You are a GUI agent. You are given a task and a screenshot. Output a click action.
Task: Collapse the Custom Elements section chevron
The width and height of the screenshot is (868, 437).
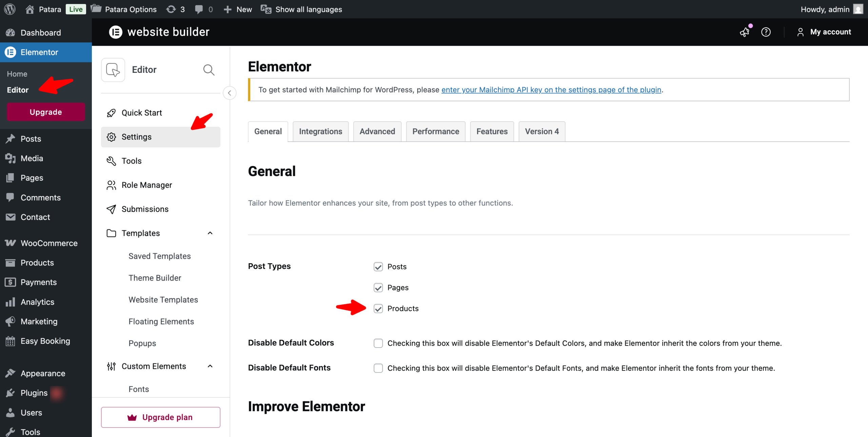click(210, 366)
